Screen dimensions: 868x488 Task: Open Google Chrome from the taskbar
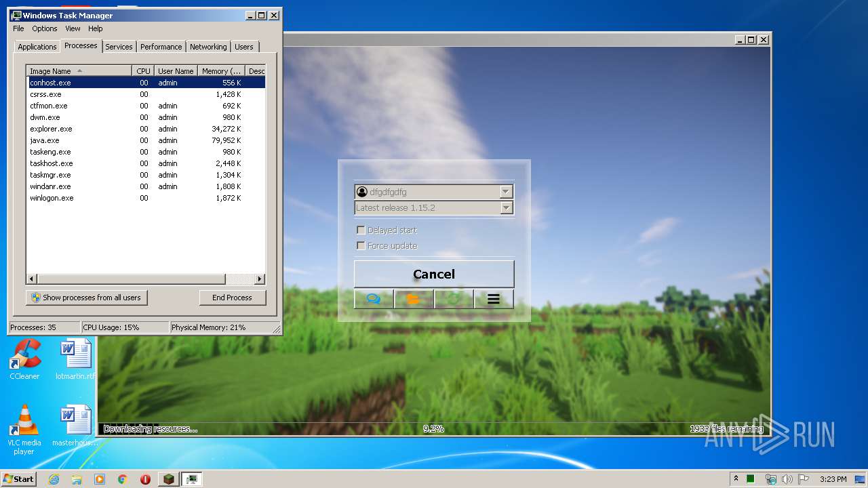(122, 479)
